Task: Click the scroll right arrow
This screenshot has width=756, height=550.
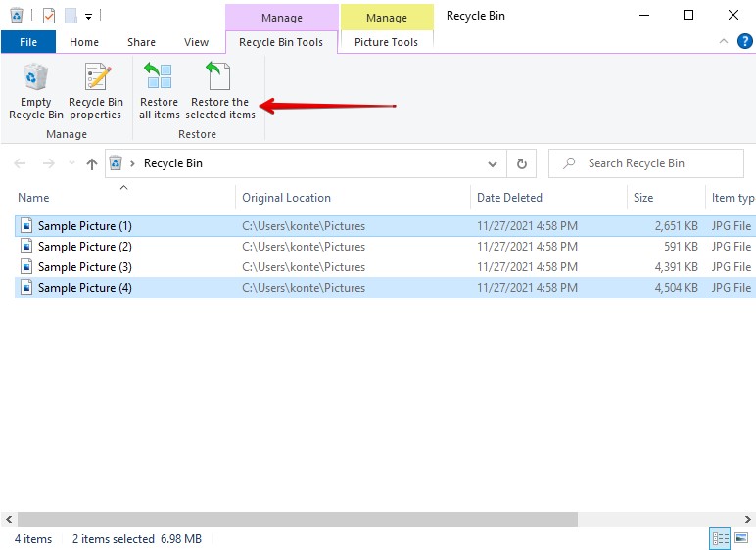Action: [748, 519]
